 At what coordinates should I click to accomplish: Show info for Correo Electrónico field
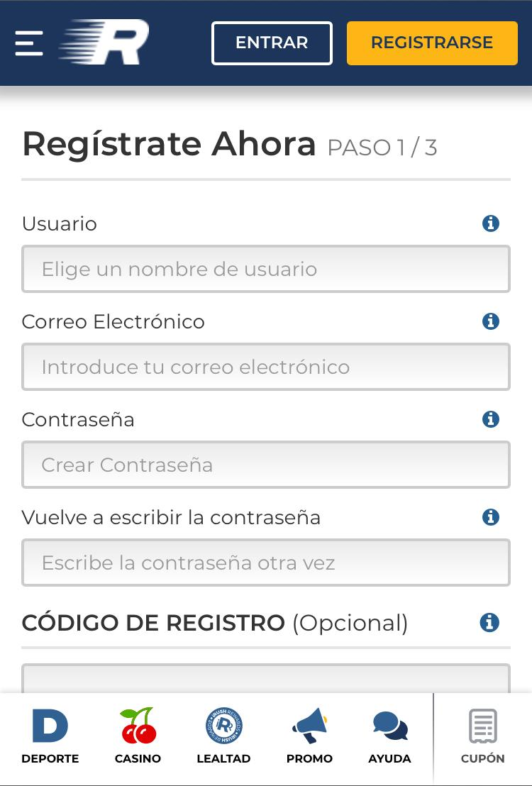point(490,321)
